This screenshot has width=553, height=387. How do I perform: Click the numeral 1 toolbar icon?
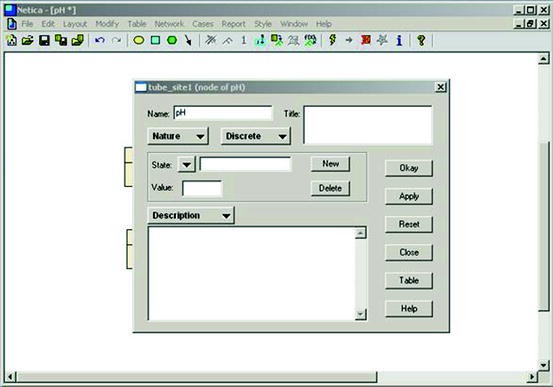point(244,40)
